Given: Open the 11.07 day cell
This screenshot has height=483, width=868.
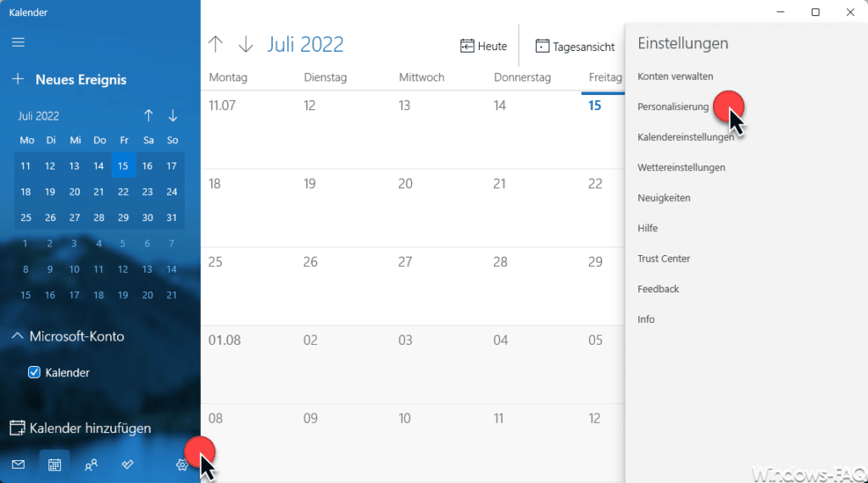Looking at the screenshot, I should (248, 130).
